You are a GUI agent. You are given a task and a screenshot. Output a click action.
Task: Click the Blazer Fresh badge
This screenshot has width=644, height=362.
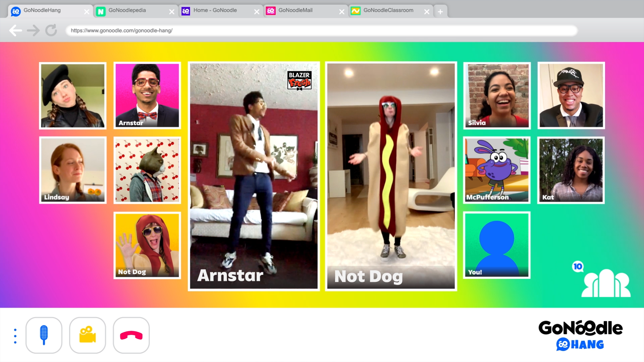tap(299, 80)
